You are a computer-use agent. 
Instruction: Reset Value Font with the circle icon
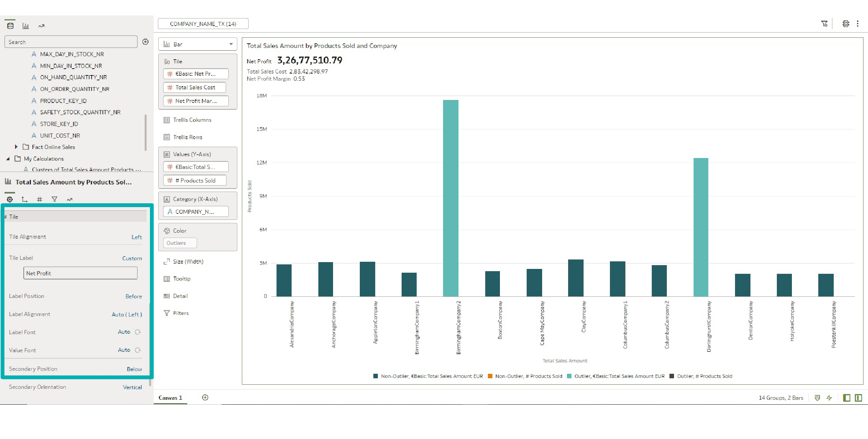(x=138, y=350)
